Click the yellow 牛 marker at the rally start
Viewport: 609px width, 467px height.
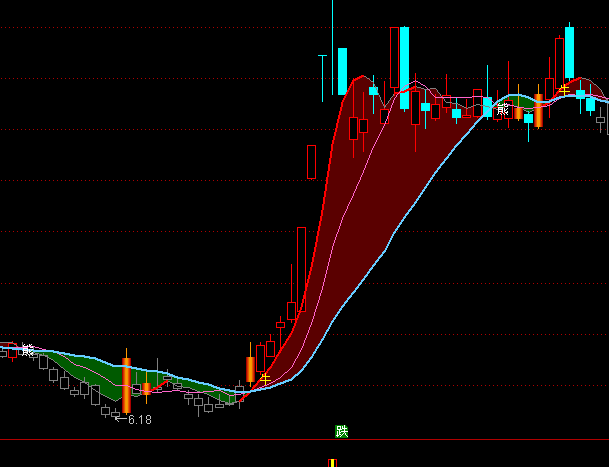pos(265,378)
